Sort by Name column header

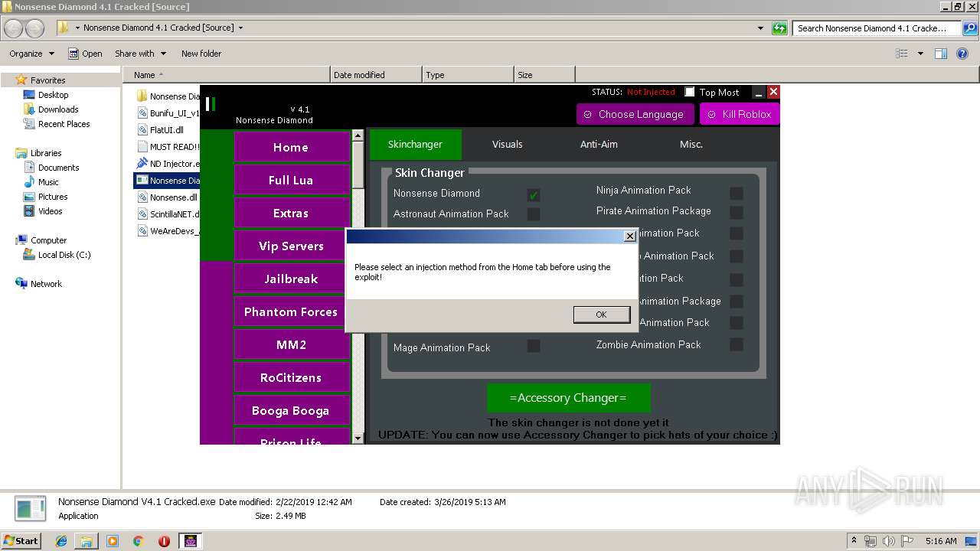(227, 75)
